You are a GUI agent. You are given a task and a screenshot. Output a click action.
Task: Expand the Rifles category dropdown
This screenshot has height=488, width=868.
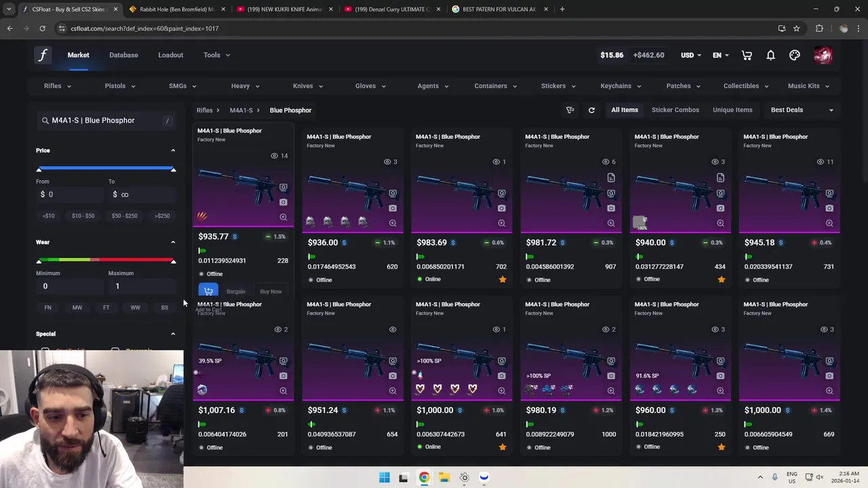58,86
